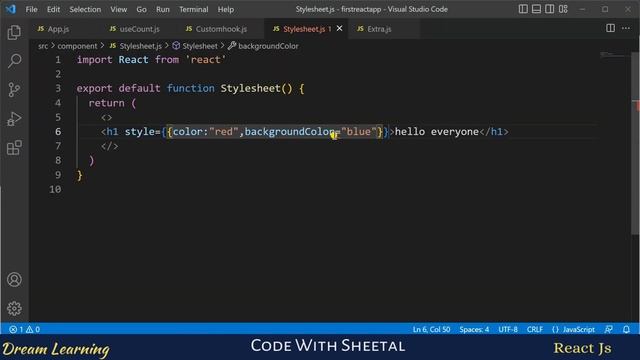Click the feedback icon in status bar
Viewport: 640px width, 360px height.
point(609,329)
